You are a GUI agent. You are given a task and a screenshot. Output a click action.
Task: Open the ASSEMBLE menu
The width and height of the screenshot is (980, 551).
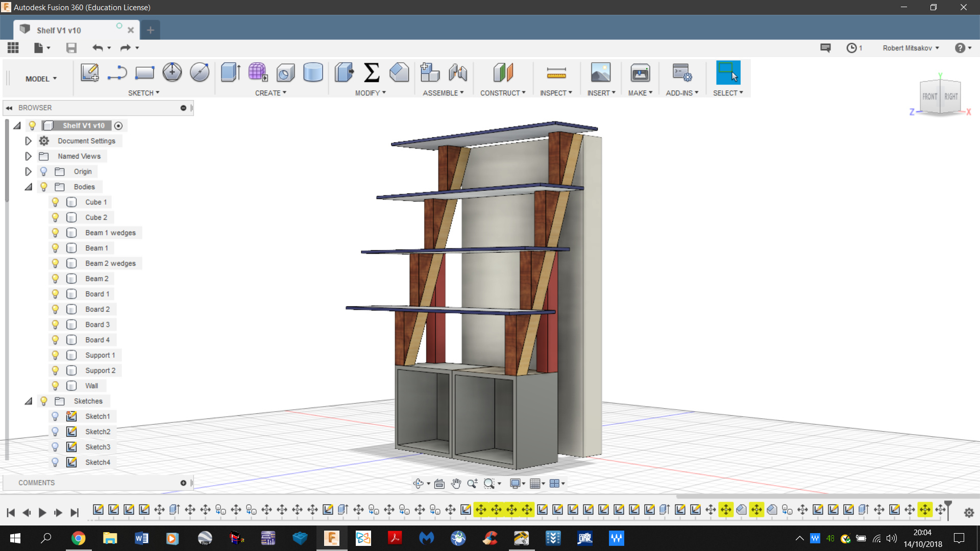click(443, 93)
